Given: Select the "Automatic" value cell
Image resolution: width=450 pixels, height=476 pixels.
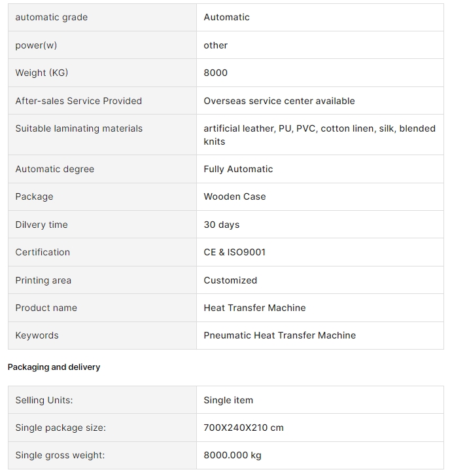Looking at the screenshot, I should point(226,18).
